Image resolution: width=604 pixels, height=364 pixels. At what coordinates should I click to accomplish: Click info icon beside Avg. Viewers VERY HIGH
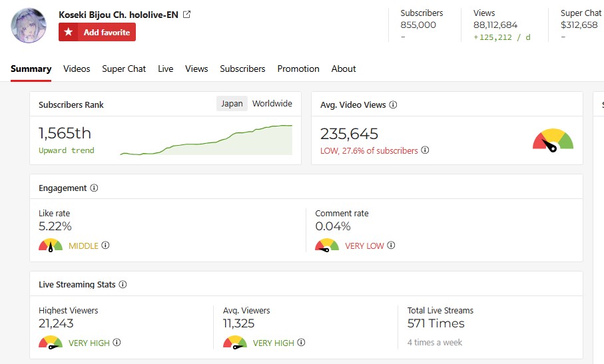[x=301, y=342]
